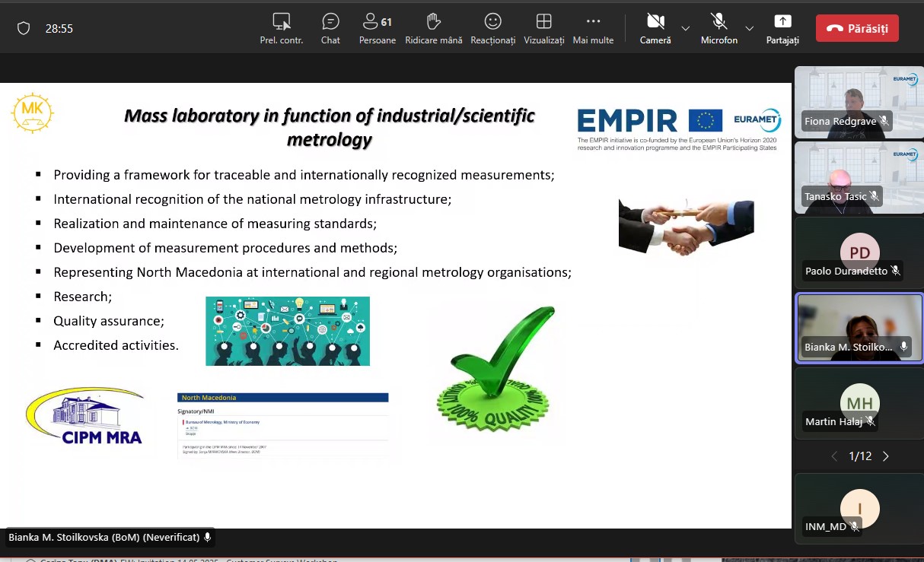
Task: Expand the microphone device options arrow
Action: [749, 29]
